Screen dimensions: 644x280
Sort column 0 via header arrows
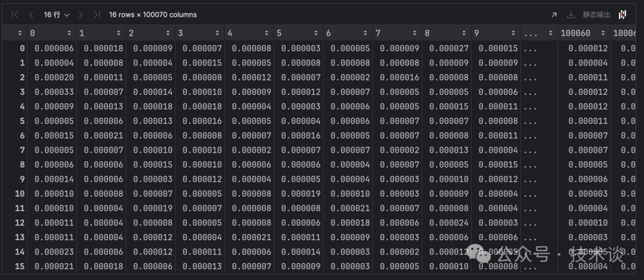(69, 33)
